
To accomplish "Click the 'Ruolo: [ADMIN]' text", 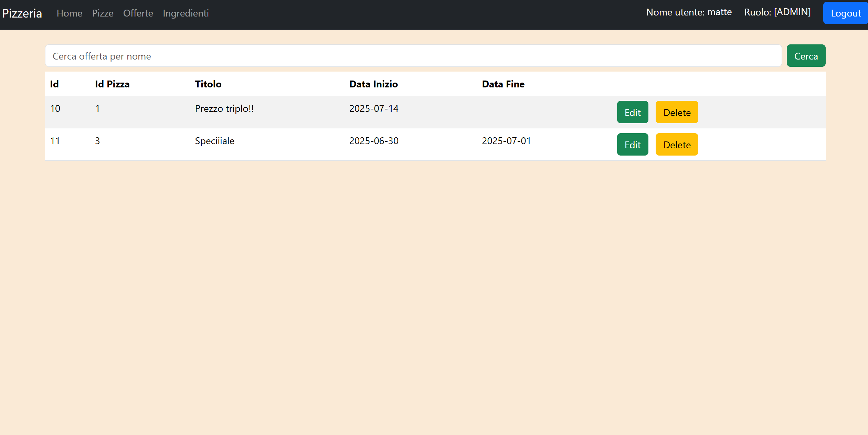I will (x=777, y=12).
